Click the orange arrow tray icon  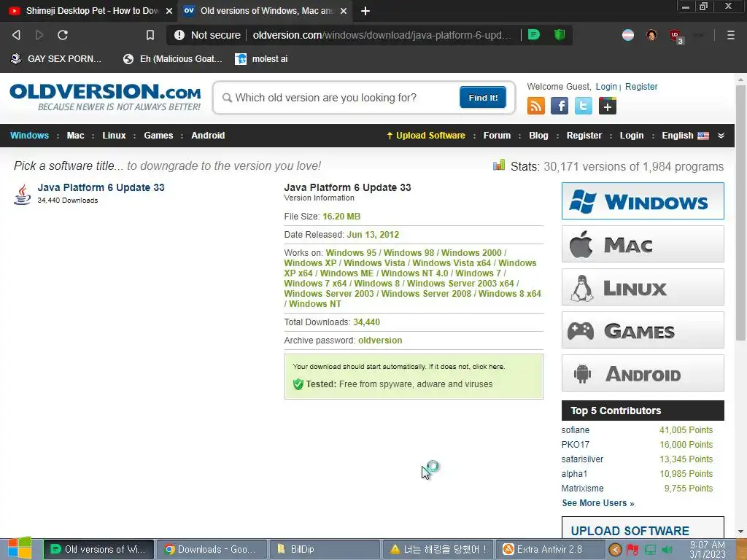pos(615,550)
